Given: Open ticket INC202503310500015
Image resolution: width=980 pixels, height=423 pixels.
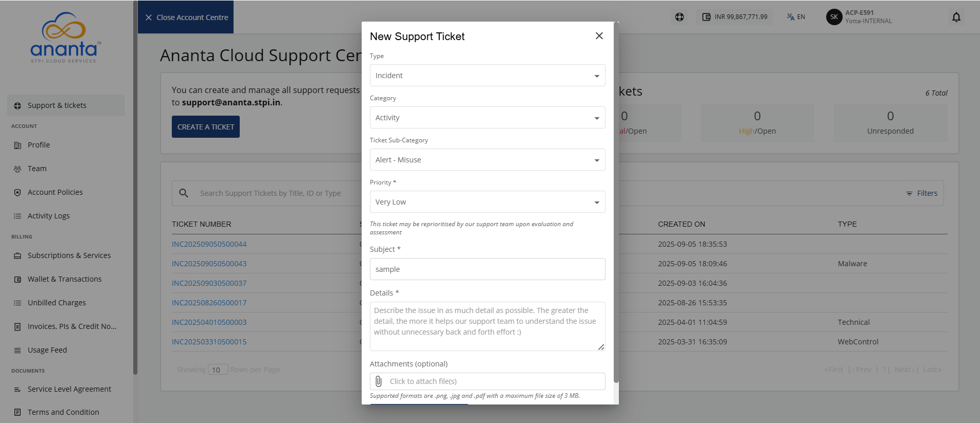Looking at the screenshot, I should (x=209, y=342).
